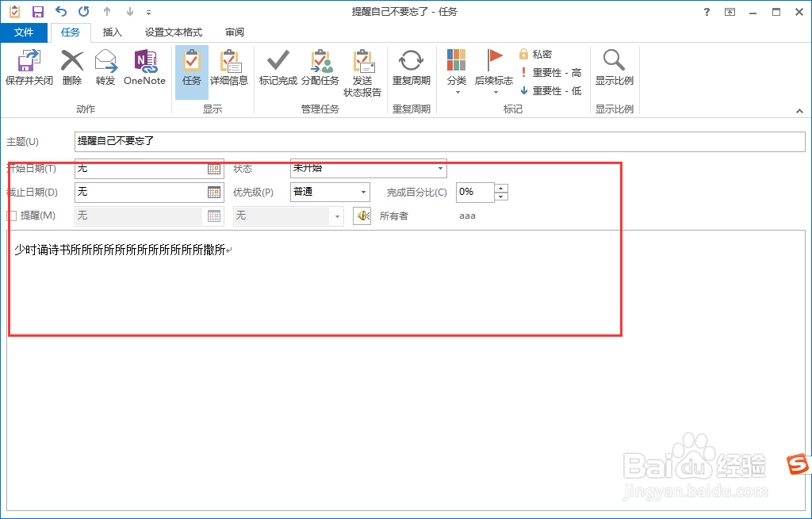Viewport: 812px width, 519px height.
Task: Enable the 提醒 (Reminder) checkbox
Action: (11, 215)
